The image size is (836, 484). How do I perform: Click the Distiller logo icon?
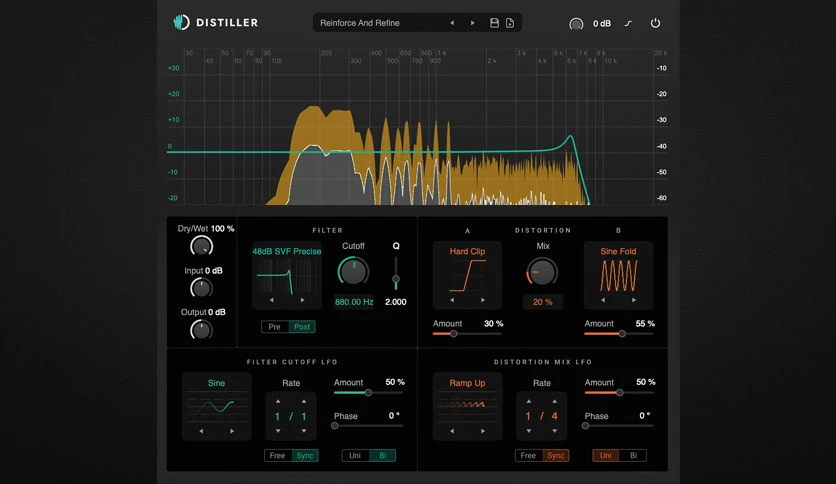click(x=181, y=22)
